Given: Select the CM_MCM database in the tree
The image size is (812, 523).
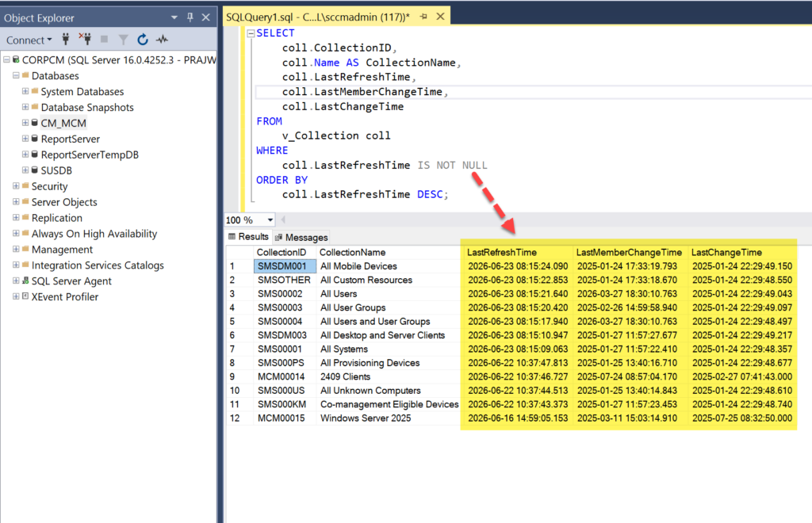Looking at the screenshot, I should pos(63,123).
